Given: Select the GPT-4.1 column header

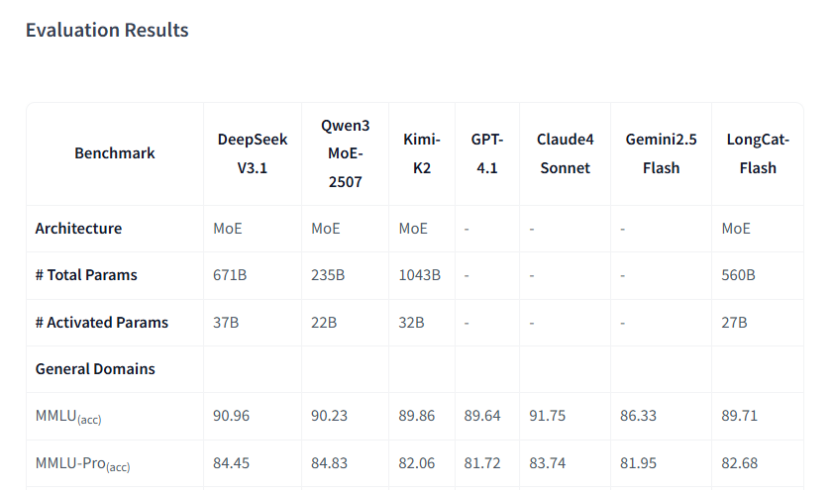Looking at the screenshot, I should 487,153.
